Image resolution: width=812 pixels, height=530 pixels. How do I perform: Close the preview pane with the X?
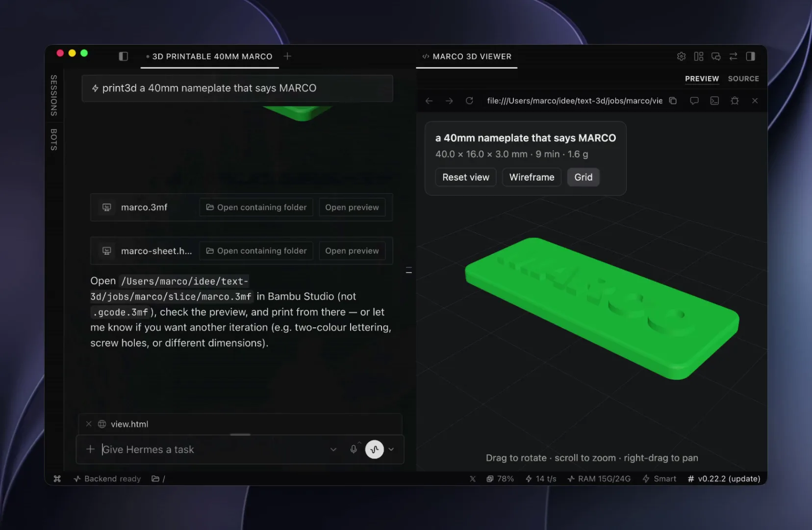[755, 101]
